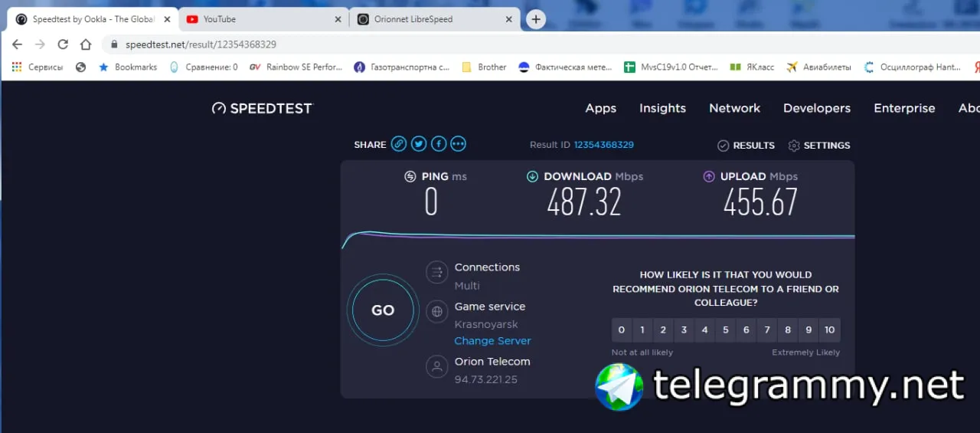The width and height of the screenshot is (980, 433).
Task: Share result on Facebook icon
Action: (439, 144)
